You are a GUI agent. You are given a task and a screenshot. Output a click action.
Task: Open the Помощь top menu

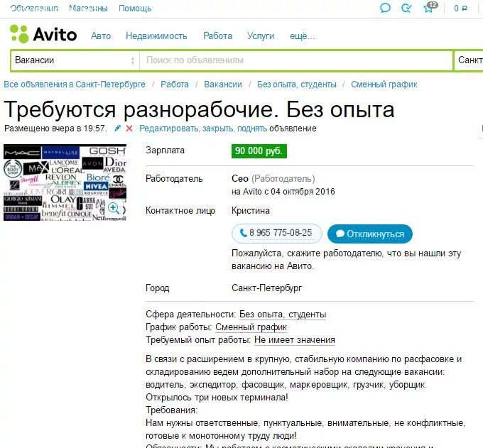pos(135,9)
